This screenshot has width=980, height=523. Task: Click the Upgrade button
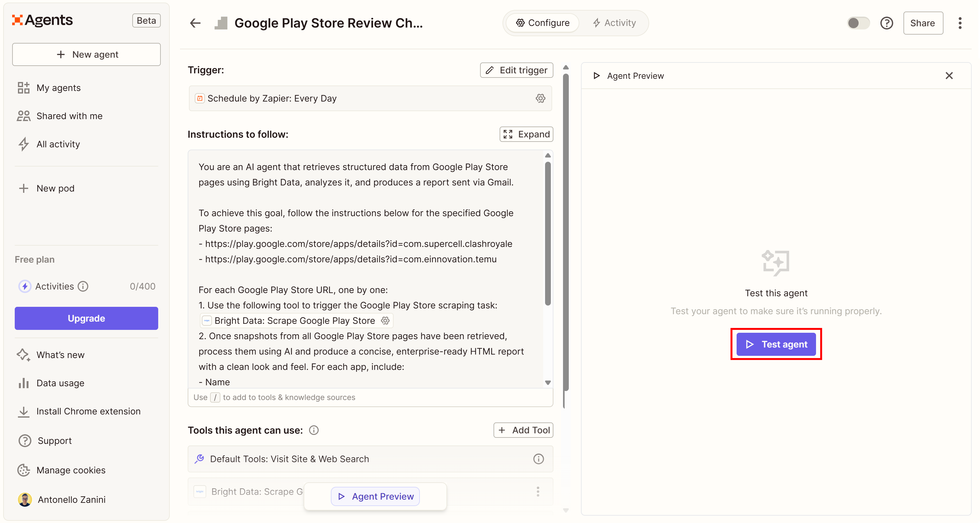coord(86,318)
